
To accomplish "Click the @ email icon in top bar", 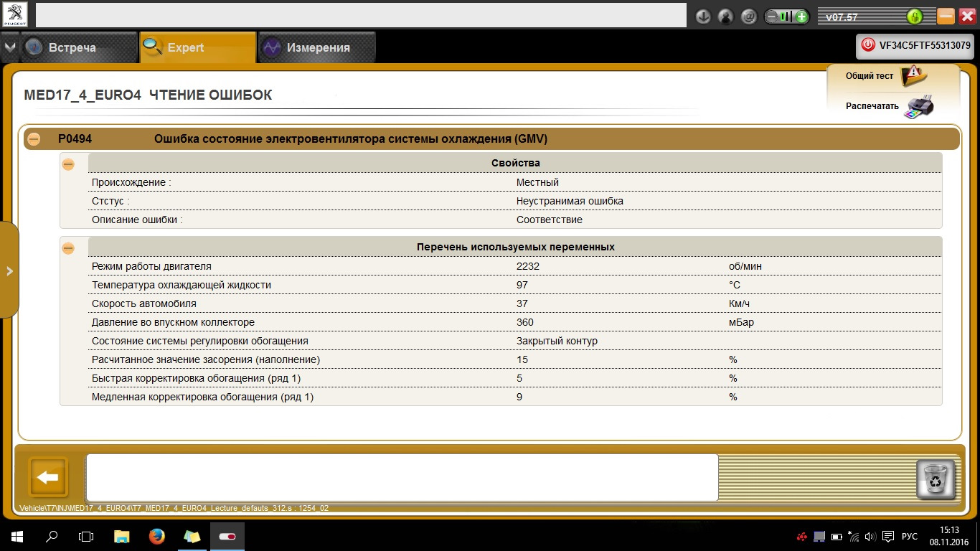I will pyautogui.click(x=748, y=16).
